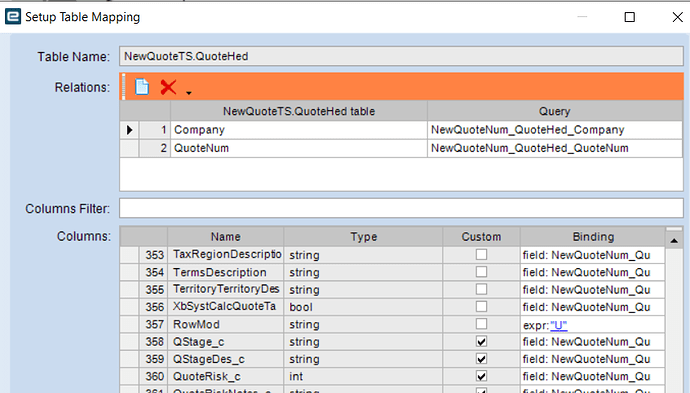The image size is (690, 393).
Task: Select the QuoteNum relation cell
Action: coord(299,148)
